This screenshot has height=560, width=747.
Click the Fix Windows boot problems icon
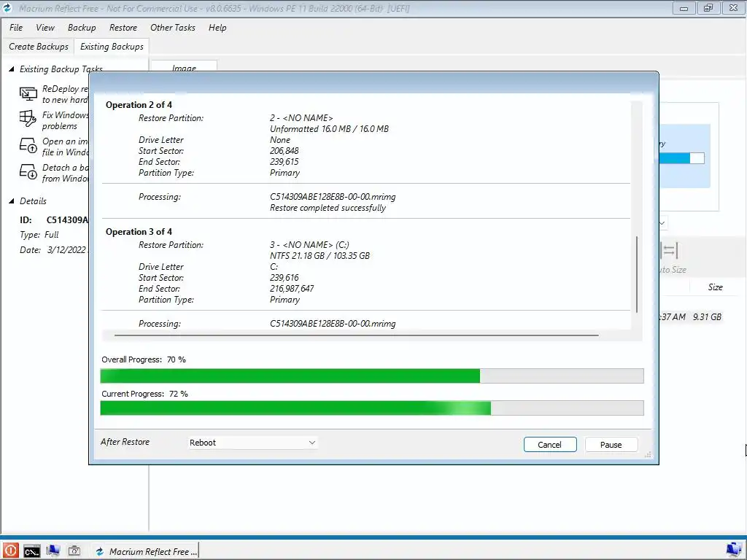click(x=28, y=119)
